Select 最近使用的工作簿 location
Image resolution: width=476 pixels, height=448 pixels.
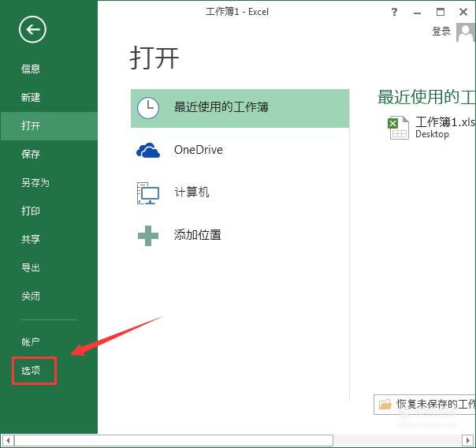pyautogui.click(x=240, y=108)
